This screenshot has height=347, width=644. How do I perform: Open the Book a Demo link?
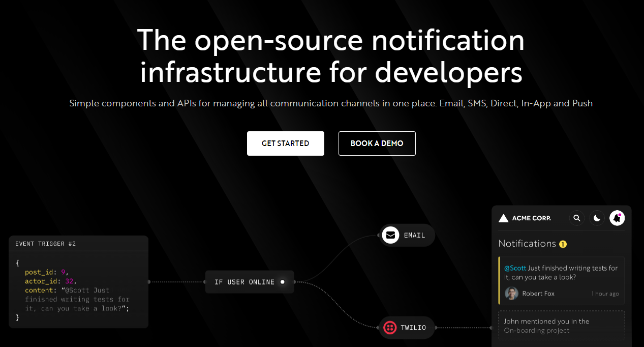tap(377, 143)
